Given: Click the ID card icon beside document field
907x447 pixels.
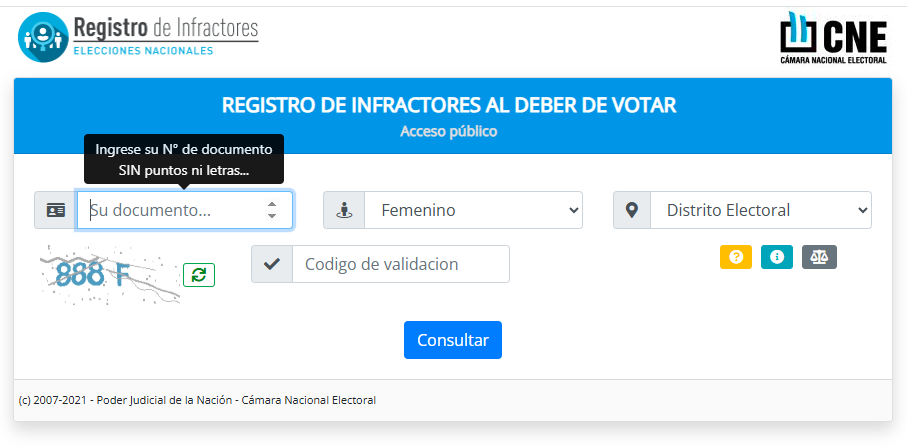Looking at the screenshot, I should tap(55, 210).
